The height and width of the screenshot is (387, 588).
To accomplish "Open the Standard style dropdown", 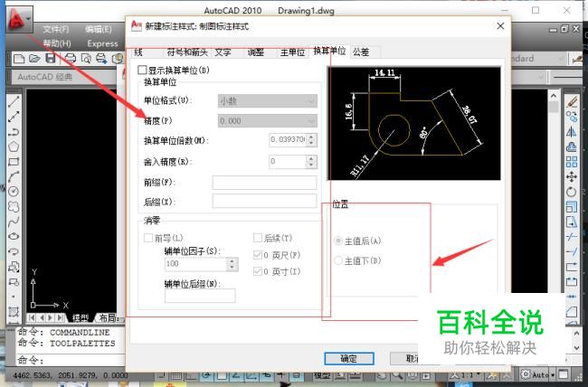I will click(537, 59).
